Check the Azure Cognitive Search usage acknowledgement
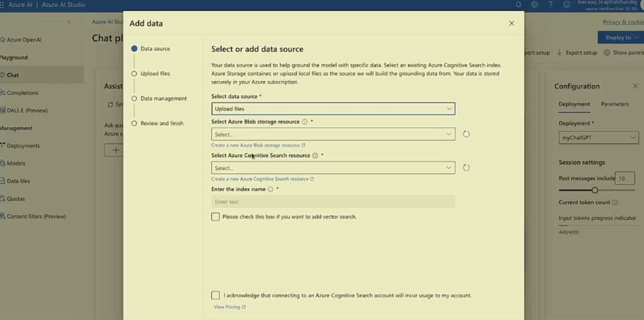The height and width of the screenshot is (320, 644). 215,295
